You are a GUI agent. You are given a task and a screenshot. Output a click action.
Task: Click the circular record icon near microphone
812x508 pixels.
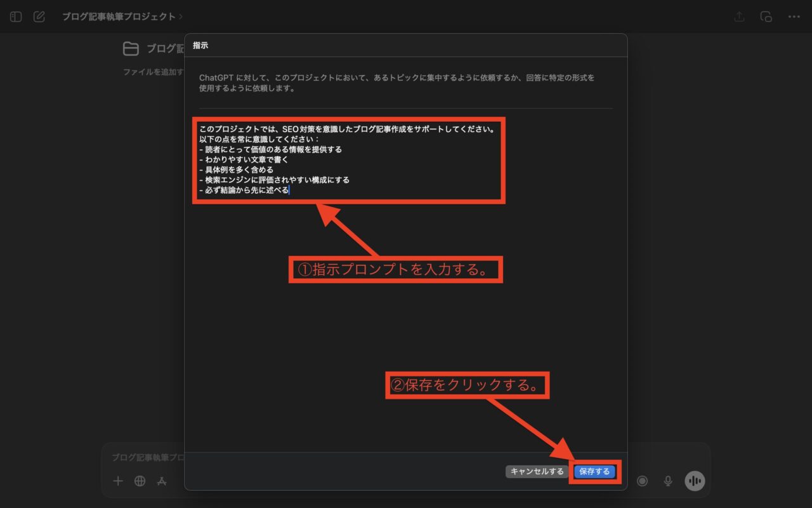tap(642, 481)
